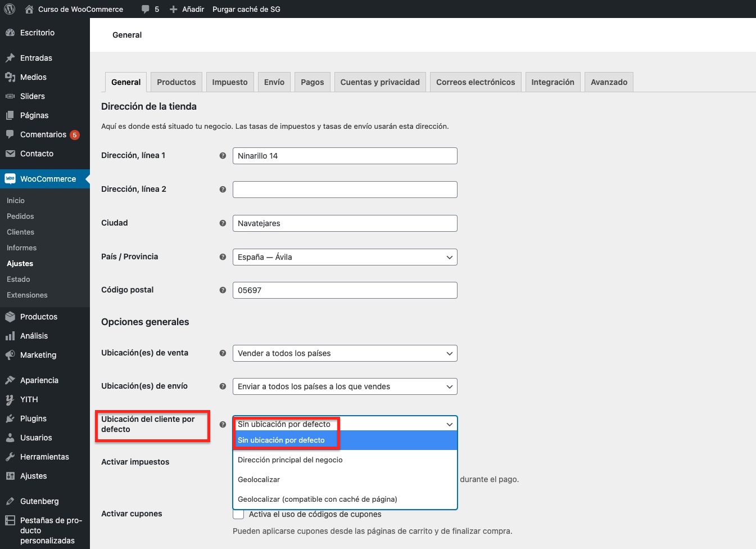Choose 'Dirección principal del negocio' option
The width and height of the screenshot is (756, 549).
tap(345, 460)
